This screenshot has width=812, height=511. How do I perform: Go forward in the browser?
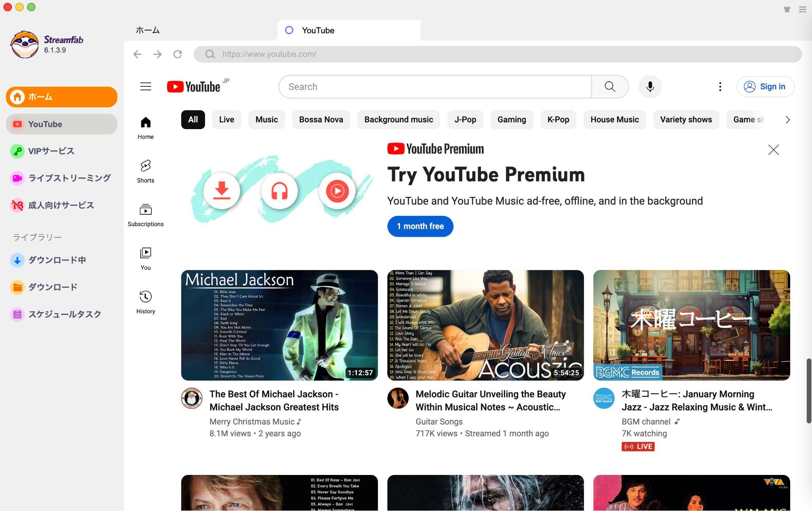pos(157,54)
